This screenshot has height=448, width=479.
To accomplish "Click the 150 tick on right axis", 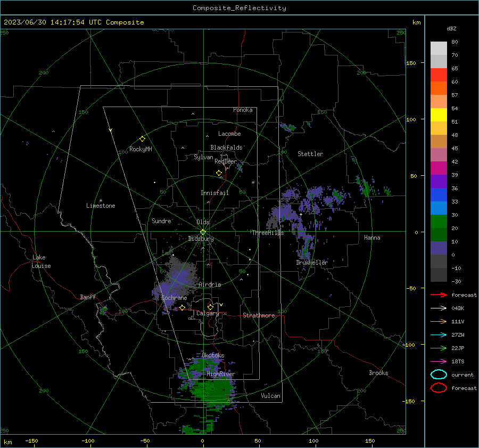I will point(411,63).
